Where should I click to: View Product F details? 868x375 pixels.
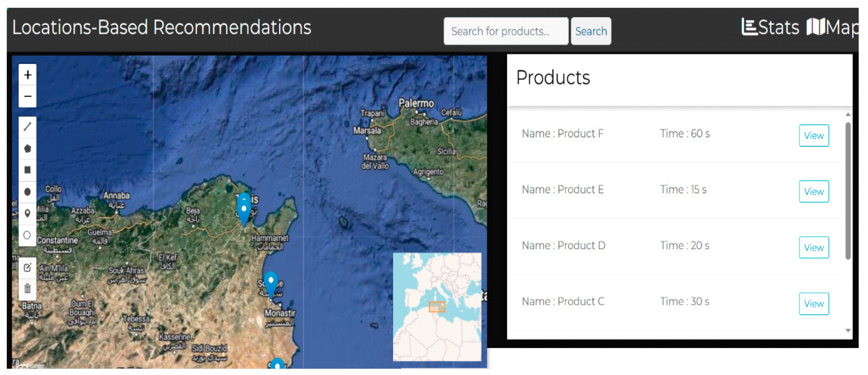[x=813, y=136]
